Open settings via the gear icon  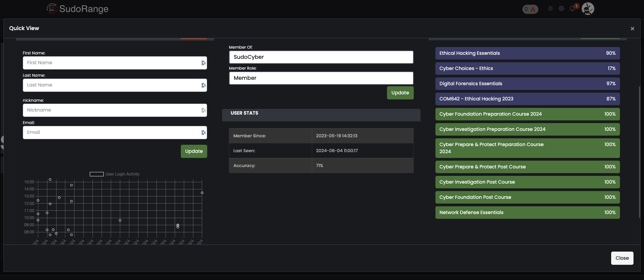(561, 9)
